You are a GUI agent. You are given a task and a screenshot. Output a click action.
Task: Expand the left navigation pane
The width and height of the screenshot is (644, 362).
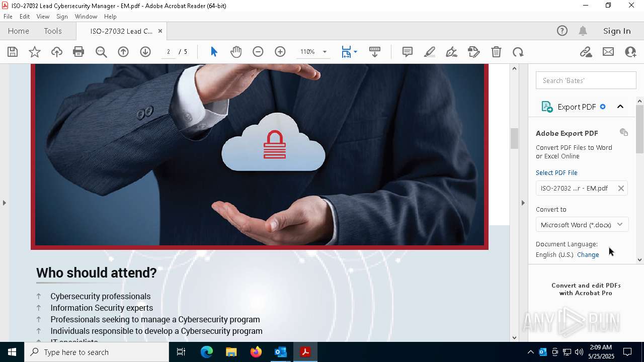[4, 203]
